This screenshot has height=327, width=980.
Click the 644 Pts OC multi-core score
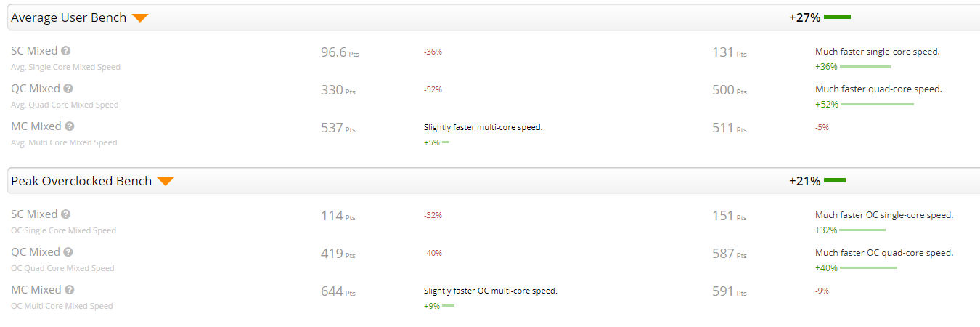point(338,291)
